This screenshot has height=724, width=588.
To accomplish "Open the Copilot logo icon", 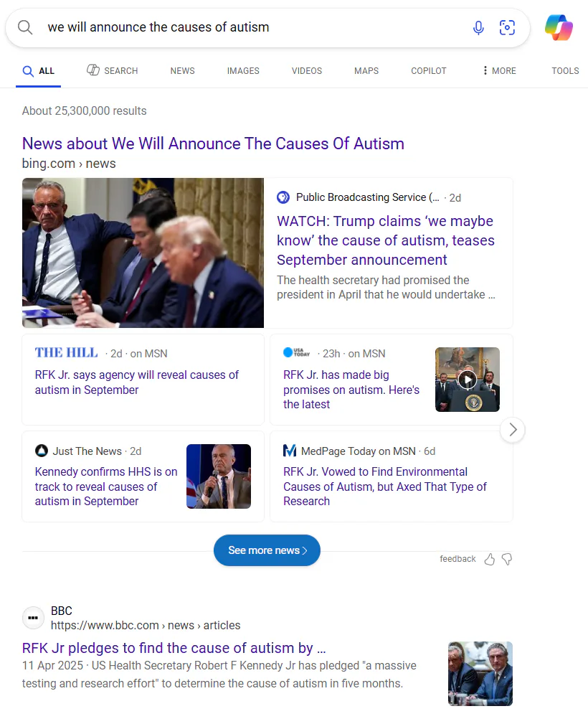I will tap(559, 28).
